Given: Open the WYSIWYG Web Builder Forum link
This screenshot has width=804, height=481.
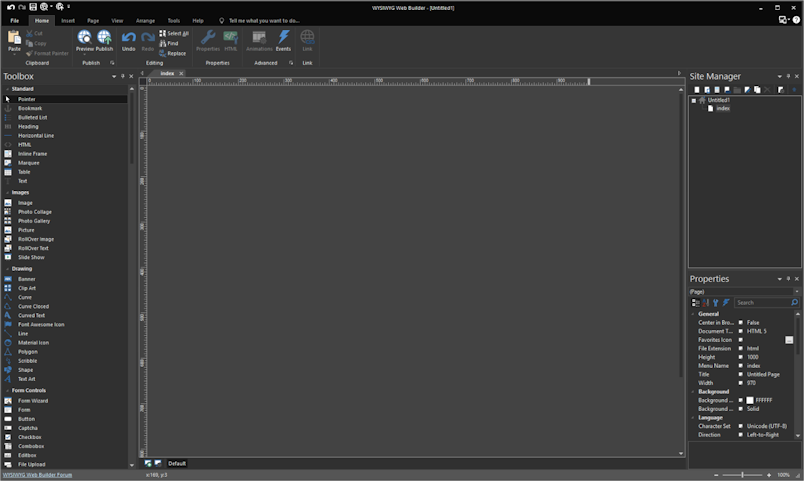Looking at the screenshot, I should point(37,475).
